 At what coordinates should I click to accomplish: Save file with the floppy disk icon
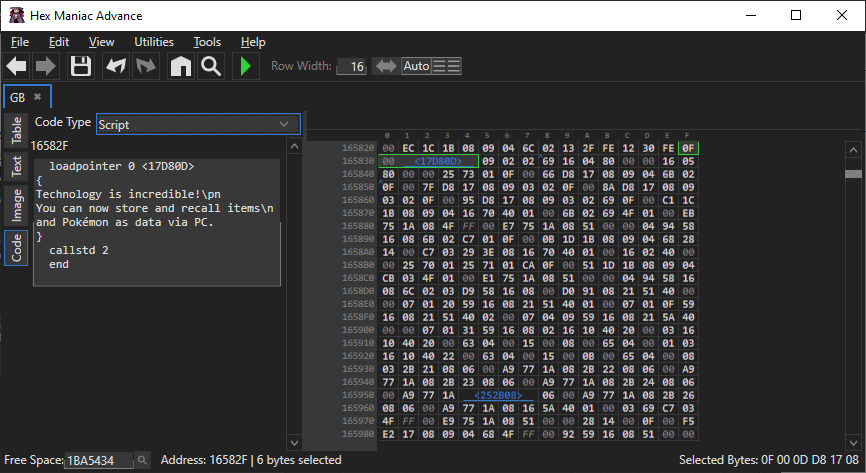click(81, 67)
